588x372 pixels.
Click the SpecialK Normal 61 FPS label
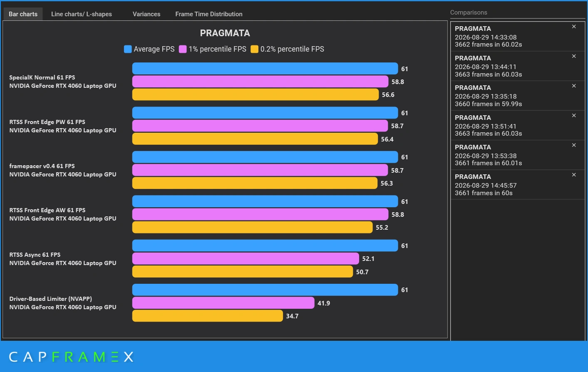[42, 77]
